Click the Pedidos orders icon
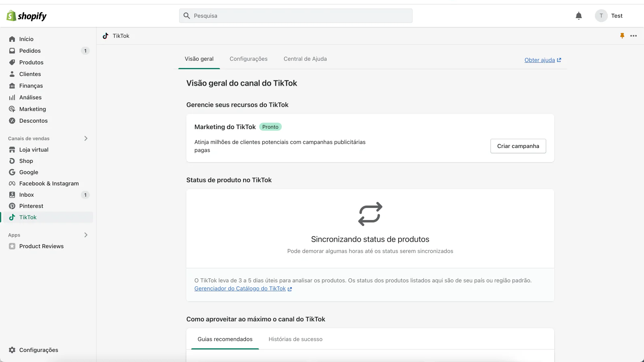Viewport: 644px width, 362px height. [x=12, y=51]
